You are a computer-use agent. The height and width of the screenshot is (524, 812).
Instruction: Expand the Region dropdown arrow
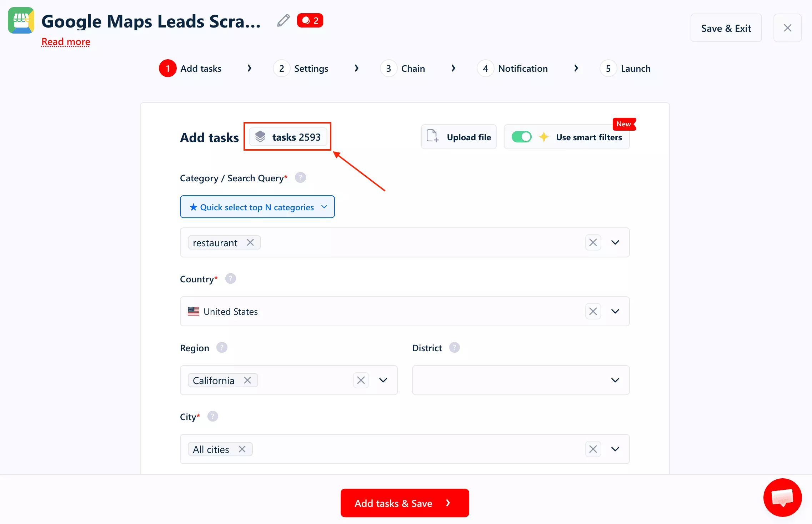click(x=383, y=381)
